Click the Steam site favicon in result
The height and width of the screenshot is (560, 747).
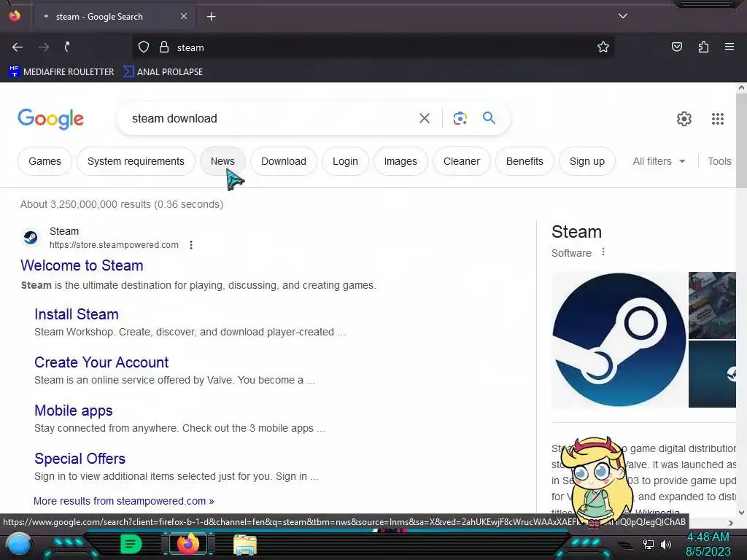pos(31,237)
